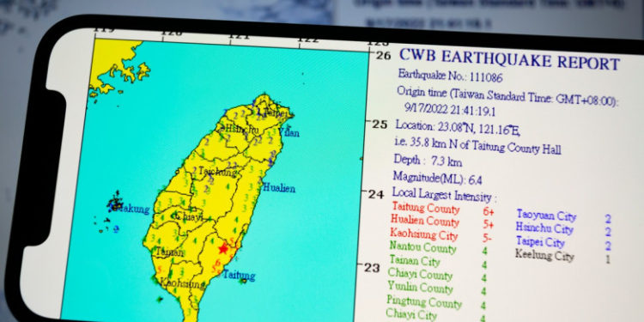644x322 pixels.
Task: Click the Hualien label on the map
Action: coord(278,188)
